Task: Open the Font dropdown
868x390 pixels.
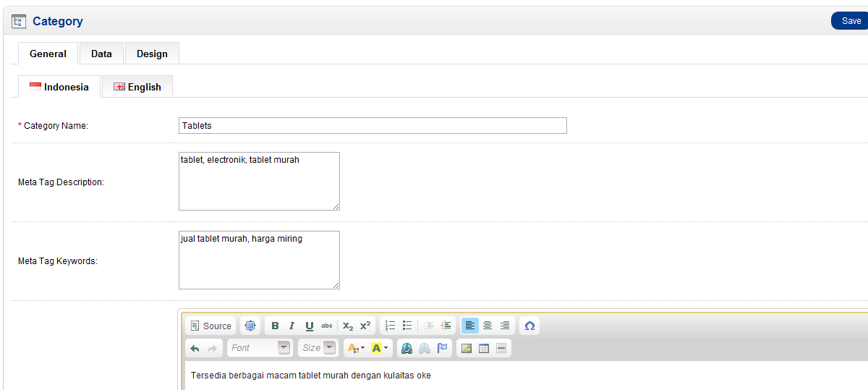Action: pyautogui.click(x=260, y=348)
